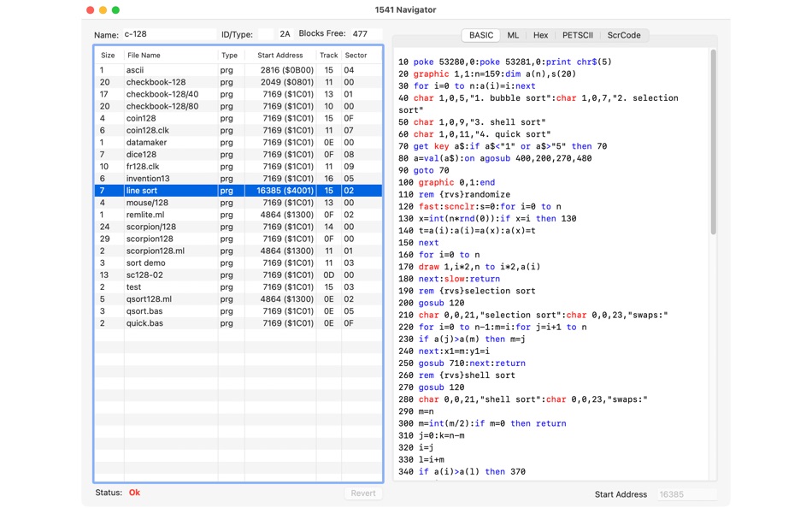The image size is (812, 508).
Task: Click code line 100 graphic 0,1:end
Action: point(446,182)
